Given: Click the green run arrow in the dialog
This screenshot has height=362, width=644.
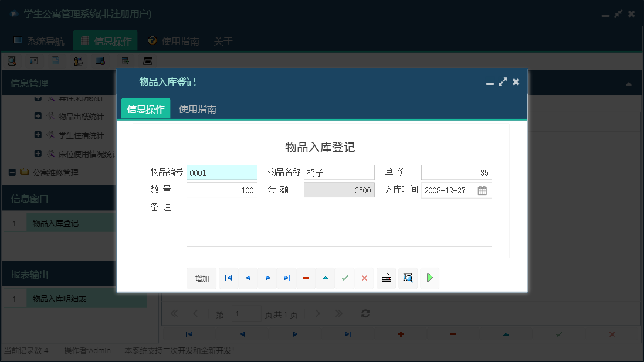Looking at the screenshot, I should coord(429,278).
